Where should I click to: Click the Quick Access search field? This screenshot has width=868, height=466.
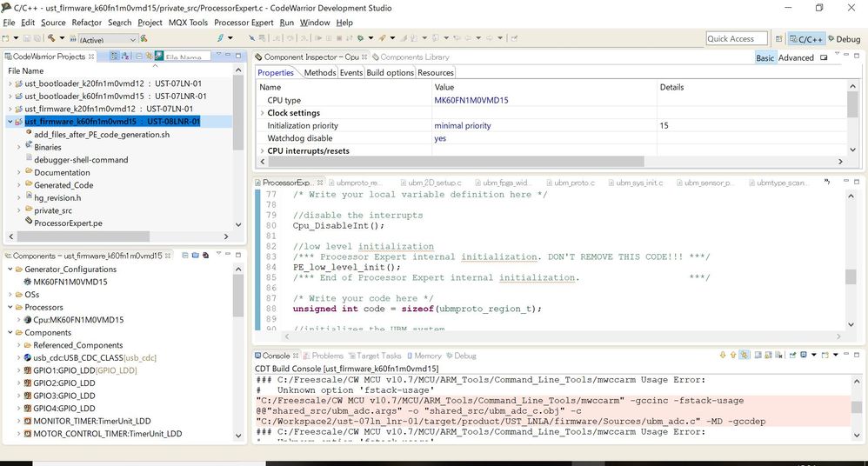(x=736, y=38)
